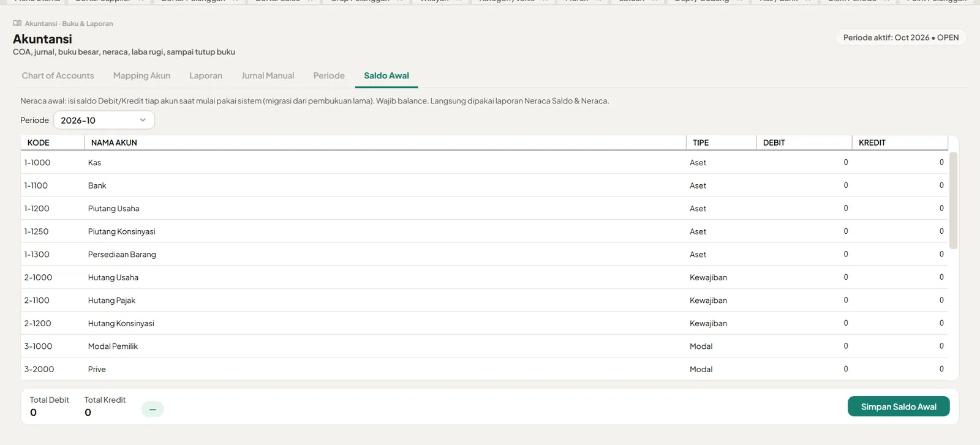Click the DEBIT column header
The image size is (980, 445).
coord(804,143)
